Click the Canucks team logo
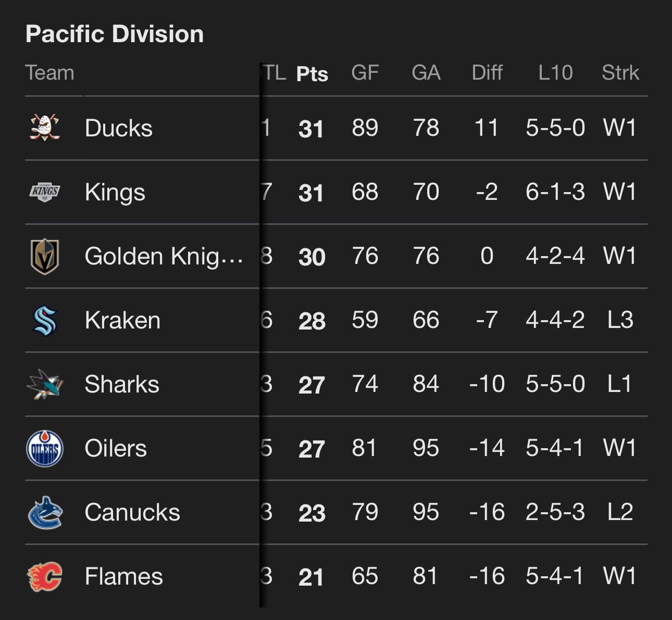 coord(45,513)
